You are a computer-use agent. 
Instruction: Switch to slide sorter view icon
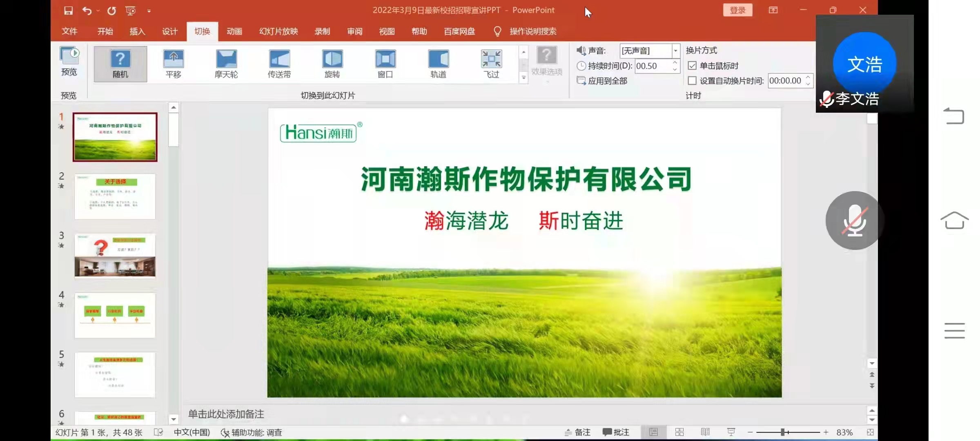pyautogui.click(x=679, y=432)
